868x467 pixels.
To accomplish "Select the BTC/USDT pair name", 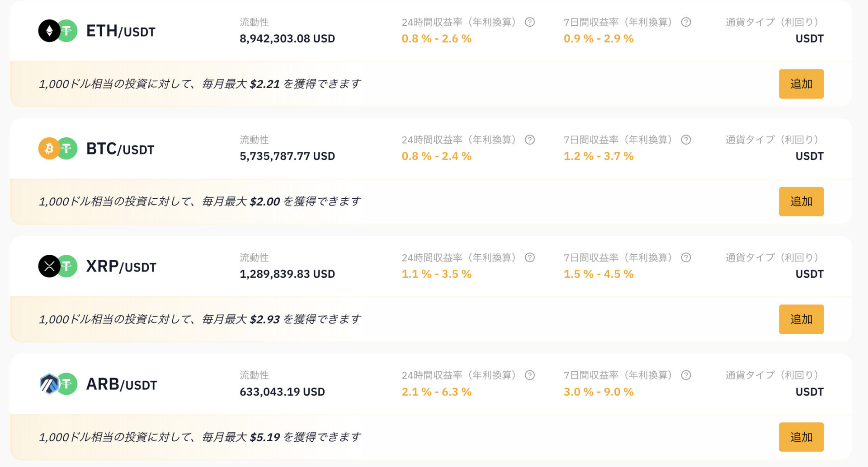I will pyautogui.click(x=120, y=149).
